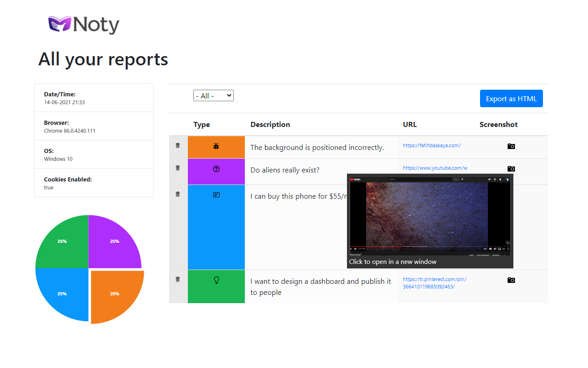Click the lightbulb idea type icon
The width and height of the screenshot is (588, 368).
[x=216, y=280]
